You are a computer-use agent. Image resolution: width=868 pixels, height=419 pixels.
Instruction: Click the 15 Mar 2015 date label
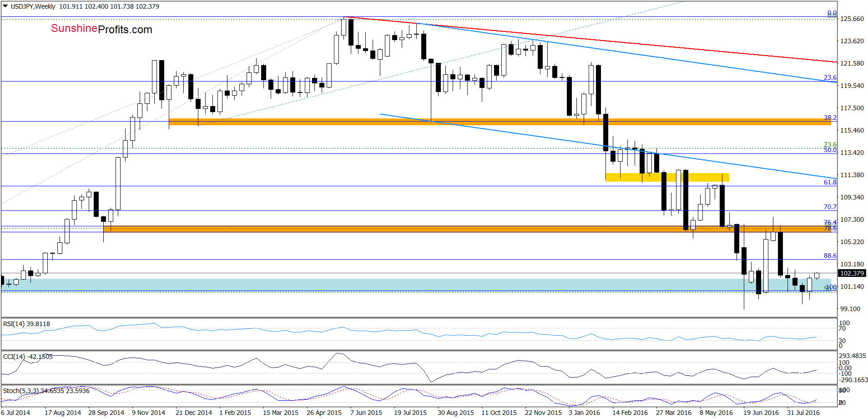[281, 413]
